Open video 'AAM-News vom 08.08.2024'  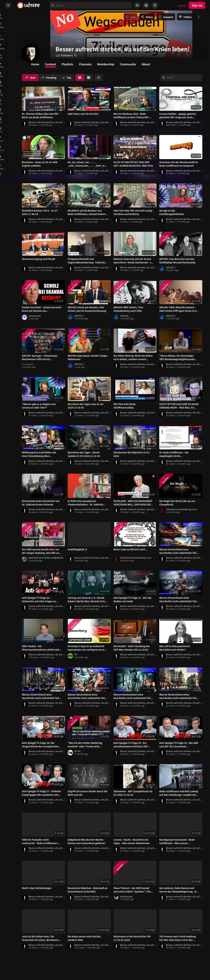pyautogui.click(x=83, y=114)
